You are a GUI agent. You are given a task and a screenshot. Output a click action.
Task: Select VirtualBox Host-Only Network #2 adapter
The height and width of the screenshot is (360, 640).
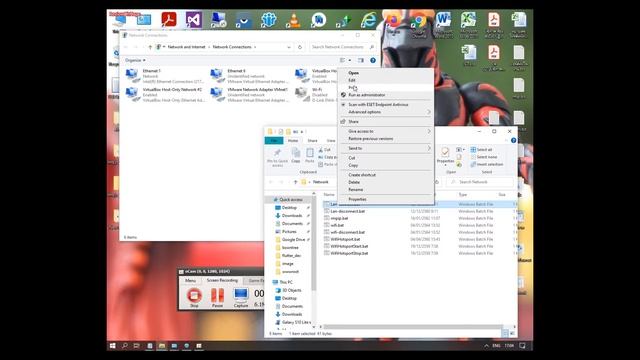pyautogui.click(x=164, y=95)
